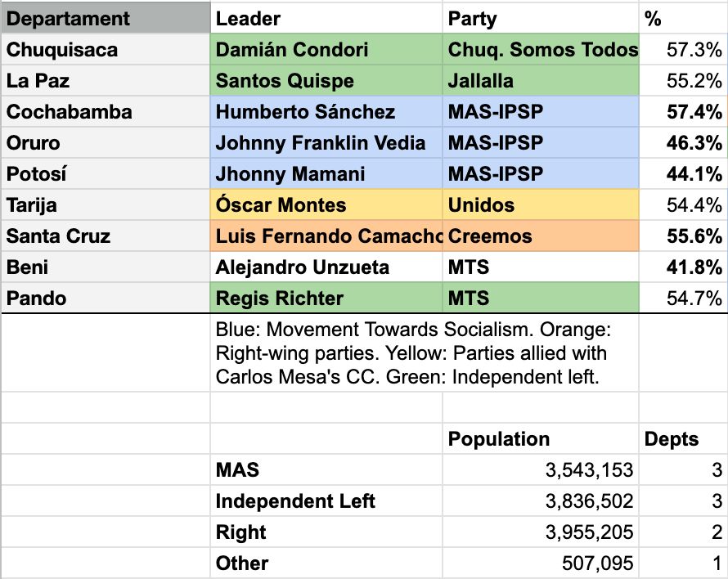The height and width of the screenshot is (579, 728).
Task: Click the Damián Condori leader cell
Action: (326, 49)
